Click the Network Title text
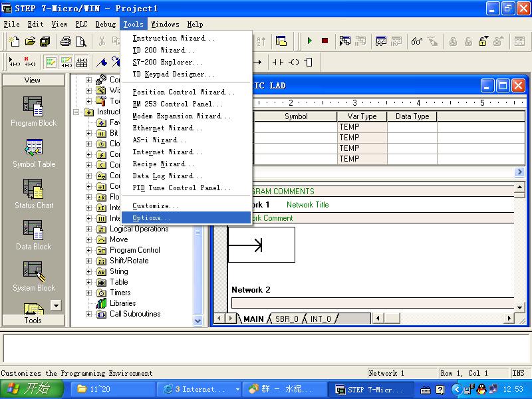 click(x=308, y=205)
